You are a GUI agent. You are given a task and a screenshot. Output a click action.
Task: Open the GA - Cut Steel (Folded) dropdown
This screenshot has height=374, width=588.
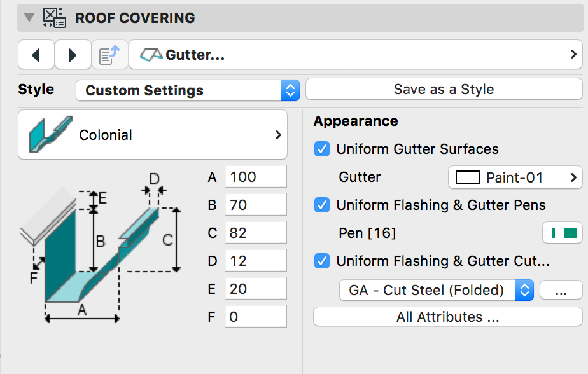coord(436,291)
